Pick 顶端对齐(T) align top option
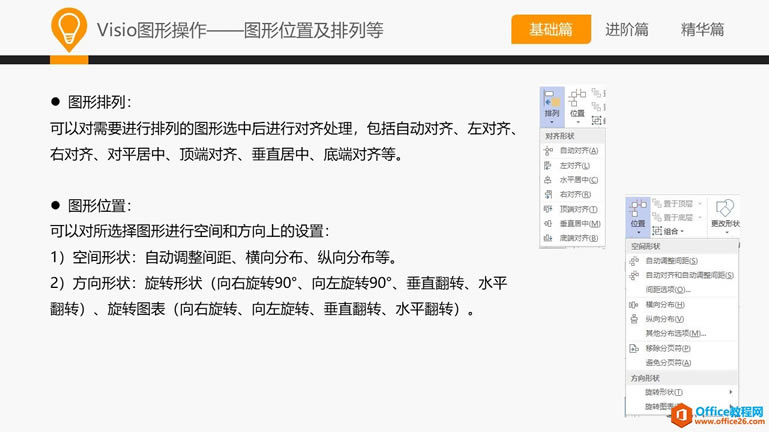 click(x=571, y=209)
